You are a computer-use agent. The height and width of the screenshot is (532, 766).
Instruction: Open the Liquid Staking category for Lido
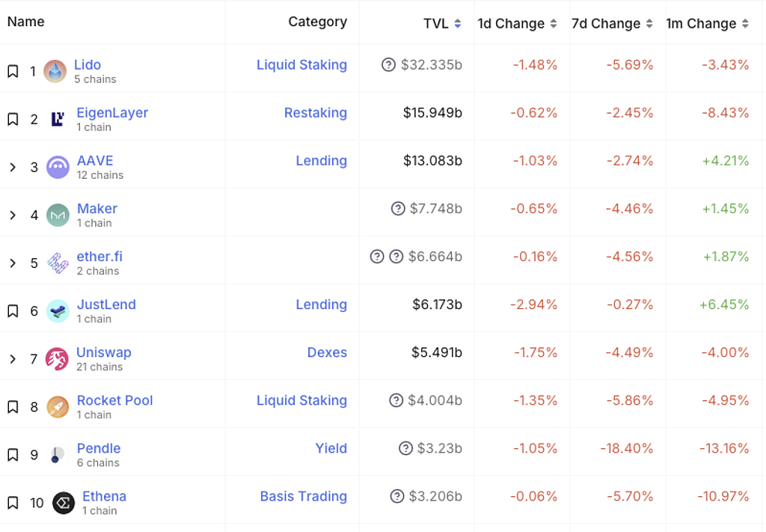click(x=301, y=65)
